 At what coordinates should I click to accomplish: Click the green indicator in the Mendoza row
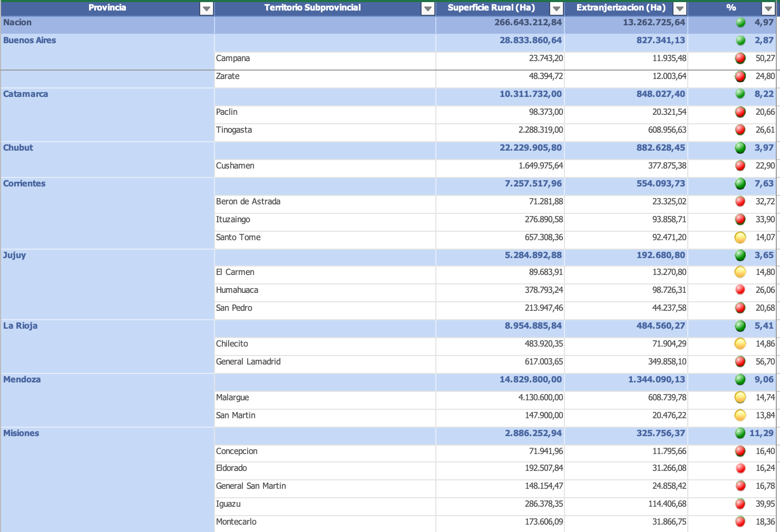(740, 380)
